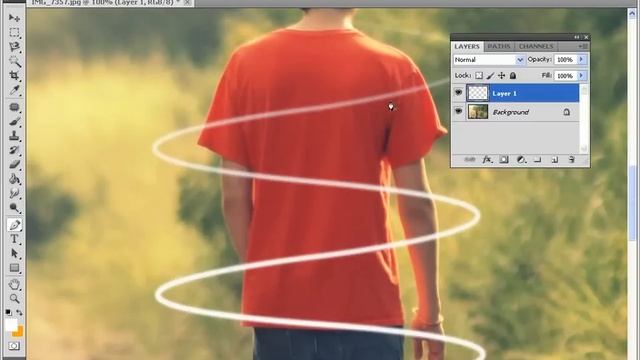
Task: Add a layer mask
Action: pyautogui.click(x=504, y=160)
